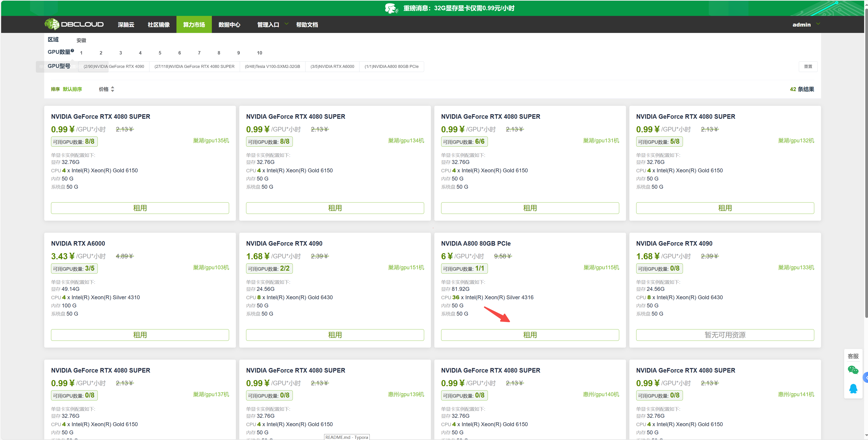Click 暂无可用资源 button on gpu133 card

coord(725,335)
